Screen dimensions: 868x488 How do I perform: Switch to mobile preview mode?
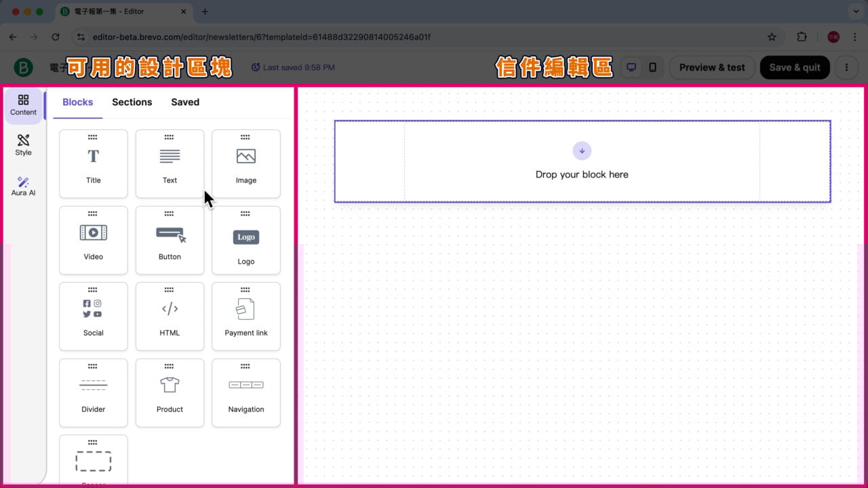pyautogui.click(x=652, y=68)
